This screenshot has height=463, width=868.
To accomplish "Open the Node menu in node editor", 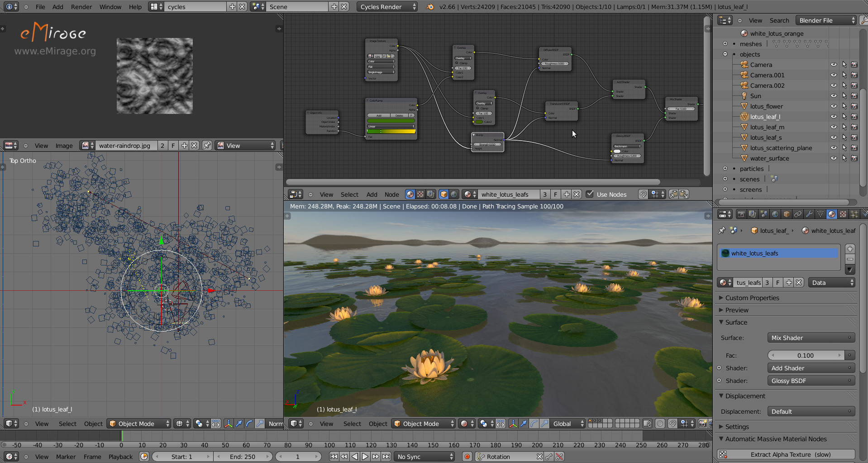I will click(x=392, y=194).
